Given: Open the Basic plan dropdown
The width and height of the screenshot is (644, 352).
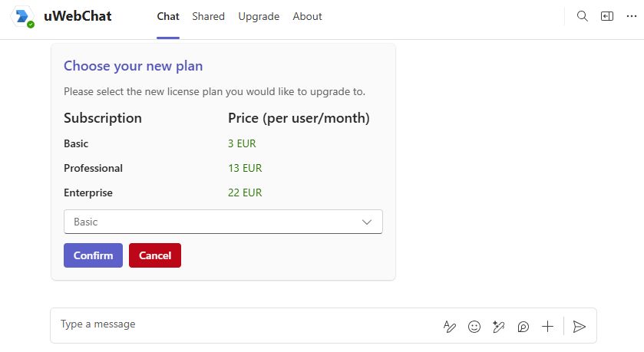Looking at the screenshot, I should tap(215, 222).
